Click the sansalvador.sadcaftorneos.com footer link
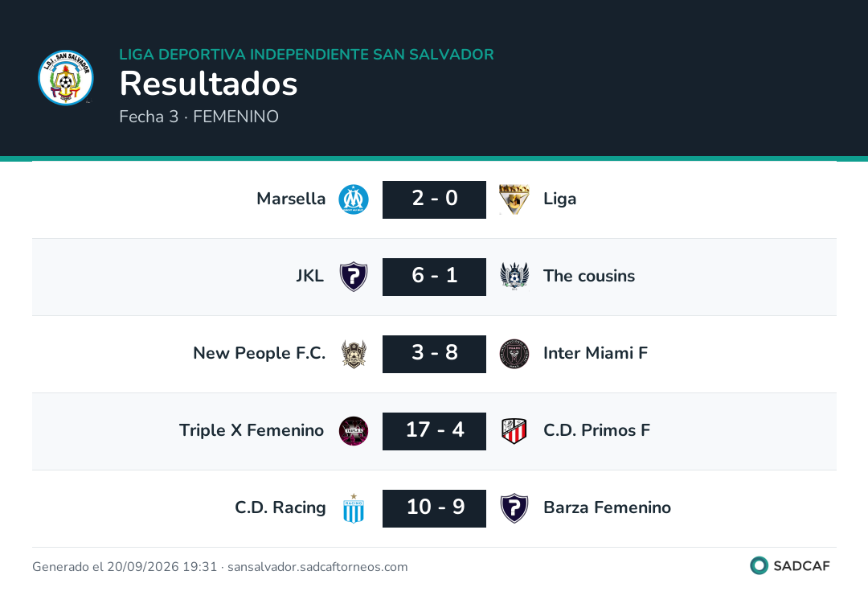Image resolution: width=868 pixels, height=608 pixels. (x=317, y=566)
